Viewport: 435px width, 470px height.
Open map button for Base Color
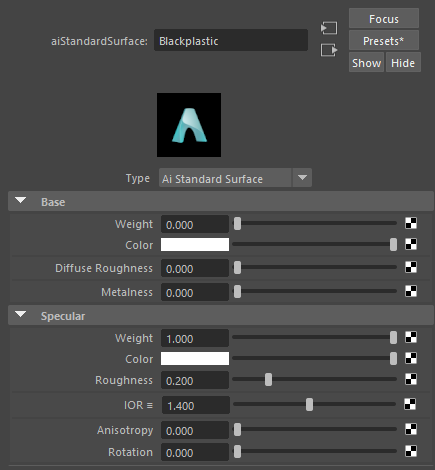click(411, 244)
